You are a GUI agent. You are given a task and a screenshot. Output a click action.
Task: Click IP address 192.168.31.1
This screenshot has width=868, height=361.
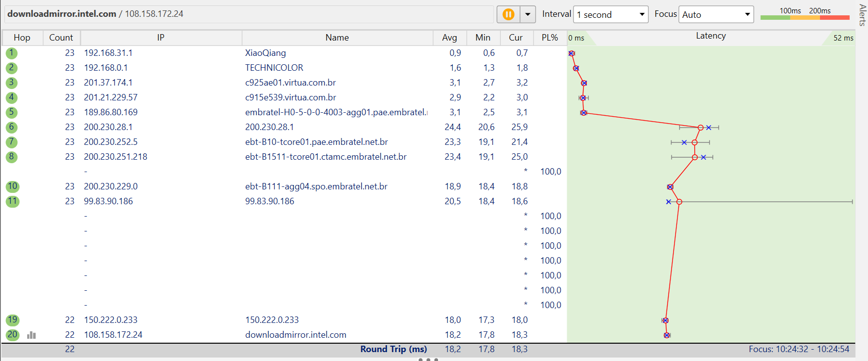point(108,53)
